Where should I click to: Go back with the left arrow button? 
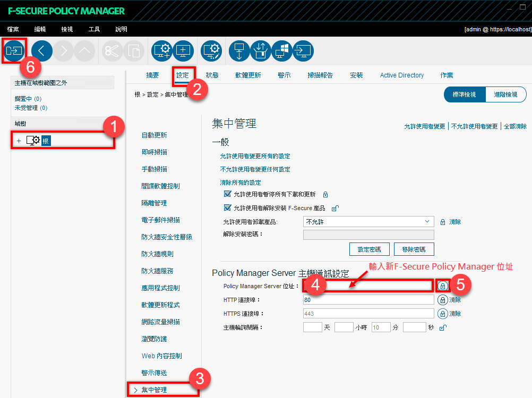tap(42, 51)
